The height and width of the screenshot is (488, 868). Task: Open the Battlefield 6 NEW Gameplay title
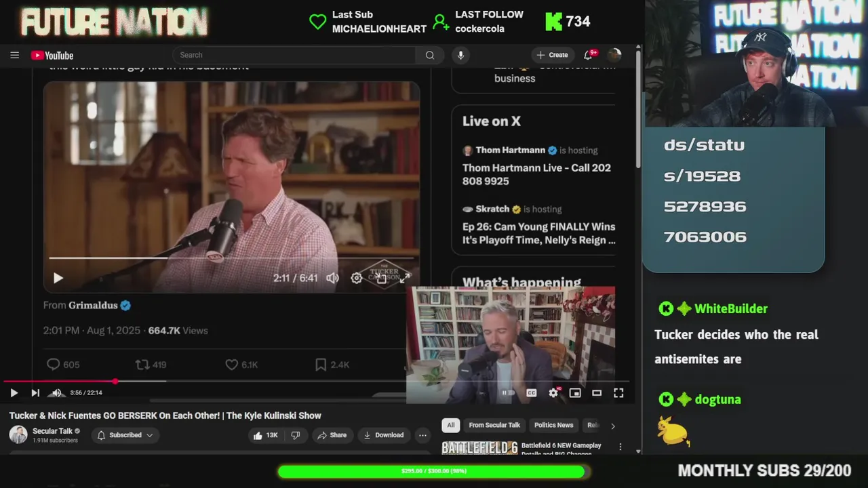click(561, 449)
